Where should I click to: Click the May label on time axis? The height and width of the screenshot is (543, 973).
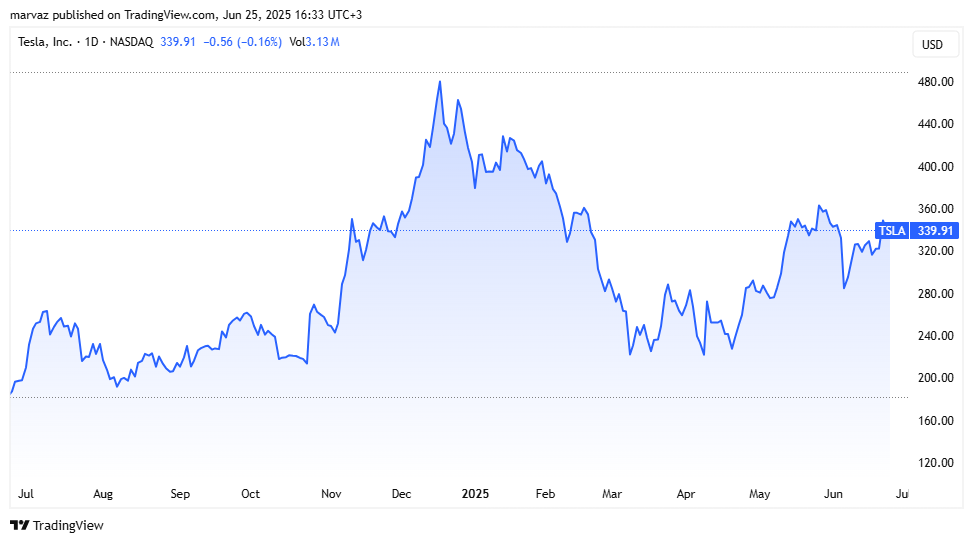coord(760,494)
